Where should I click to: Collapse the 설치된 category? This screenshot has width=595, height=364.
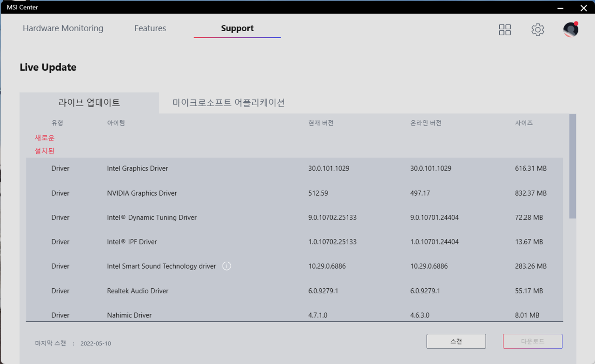click(45, 151)
